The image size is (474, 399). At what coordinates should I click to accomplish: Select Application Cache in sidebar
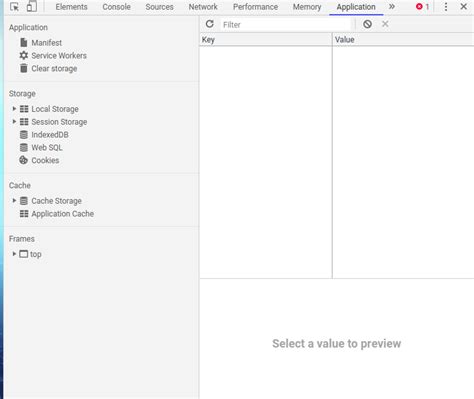pyautogui.click(x=63, y=214)
